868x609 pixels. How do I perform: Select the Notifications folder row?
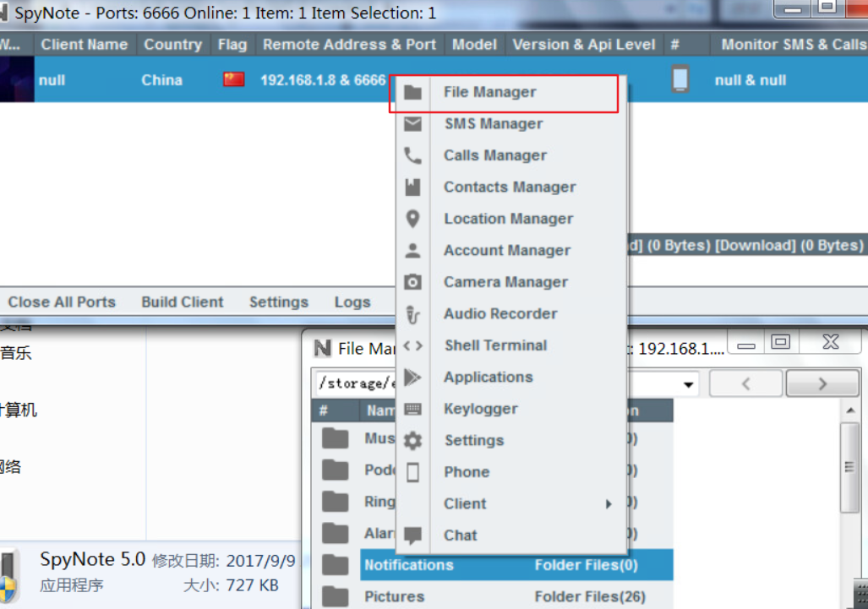tap(516, 565)
